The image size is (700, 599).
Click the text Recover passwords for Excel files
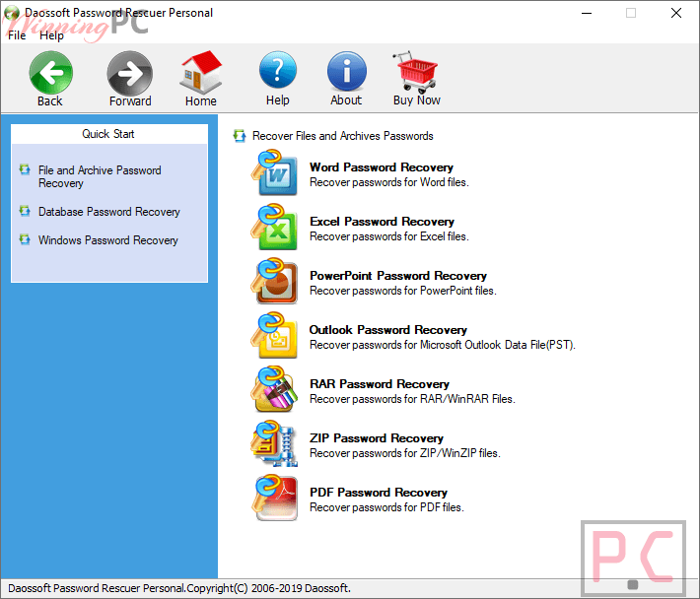[389, 236]
